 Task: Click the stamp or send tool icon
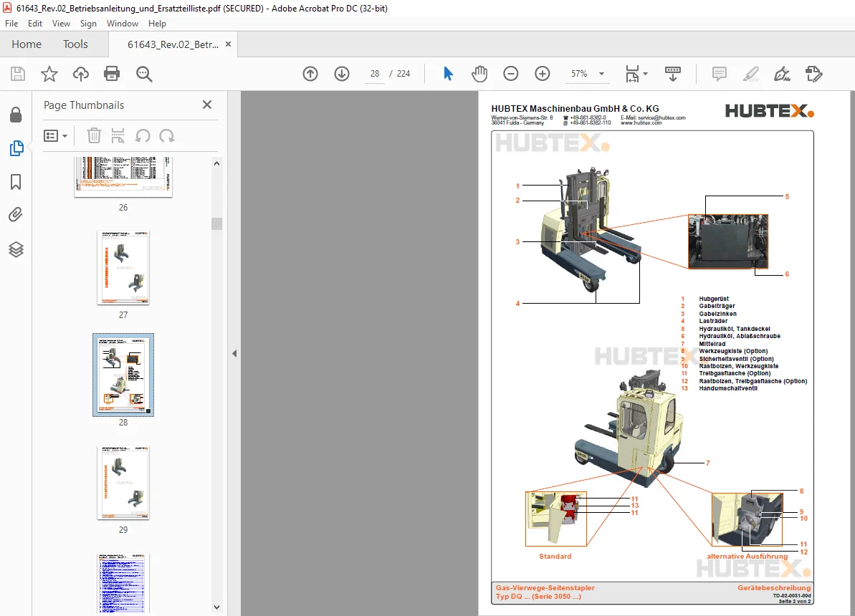[813, 74]
